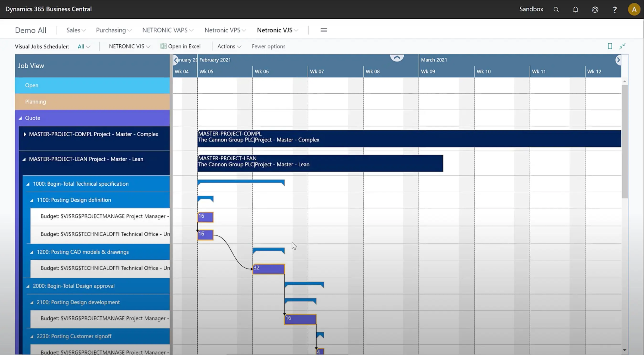The height and width of the screenshot is (355, 644).
Task: Open the search magnifier icon
Action: tap(556, 10)
